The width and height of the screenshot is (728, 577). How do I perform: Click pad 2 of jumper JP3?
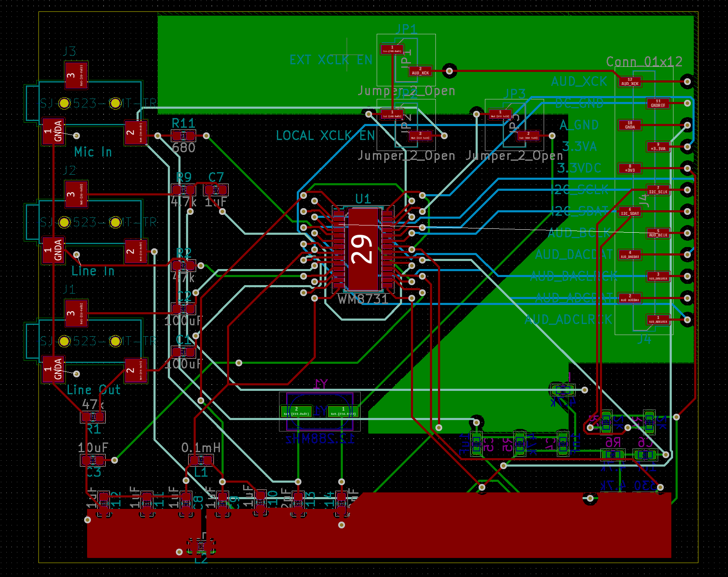528,136
